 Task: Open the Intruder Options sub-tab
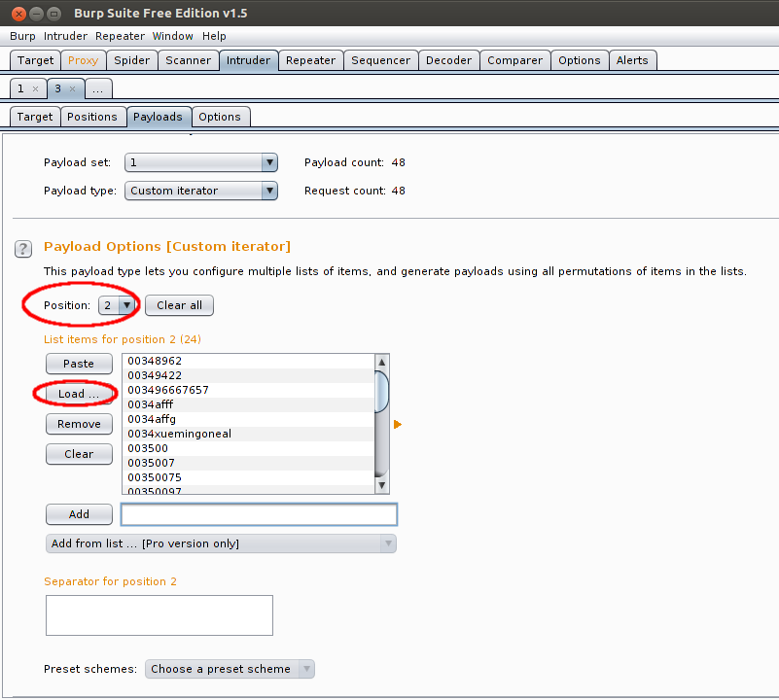(x=220, y=117)
